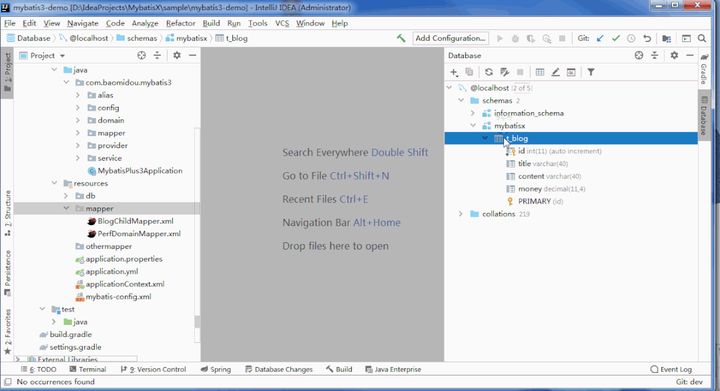Toggle the Project side tool window tab
Image resolution: width=720 pixels, height=391 pixels.
coord(7,72)
